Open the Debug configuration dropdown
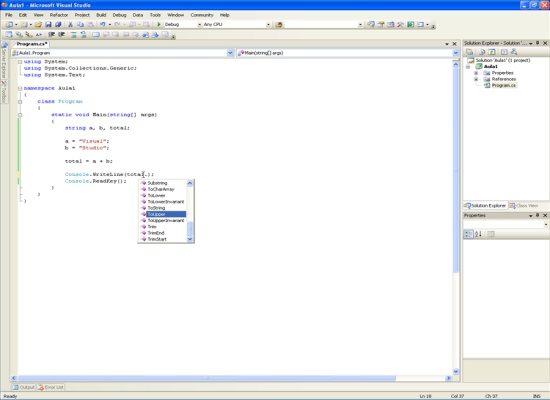The width and height of the screenshot is (550, 400). pyautogui.click(x=199, y=25)
